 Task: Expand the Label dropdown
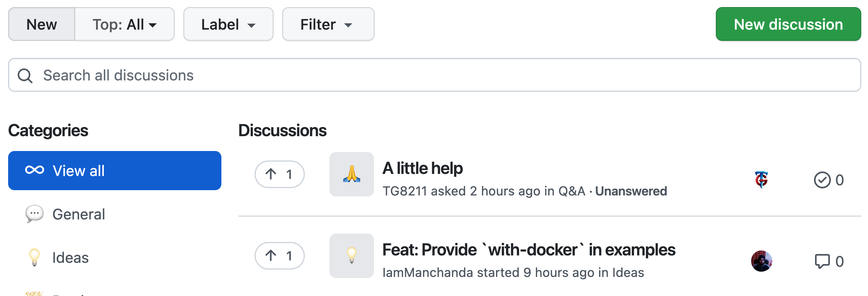point(228,24)
